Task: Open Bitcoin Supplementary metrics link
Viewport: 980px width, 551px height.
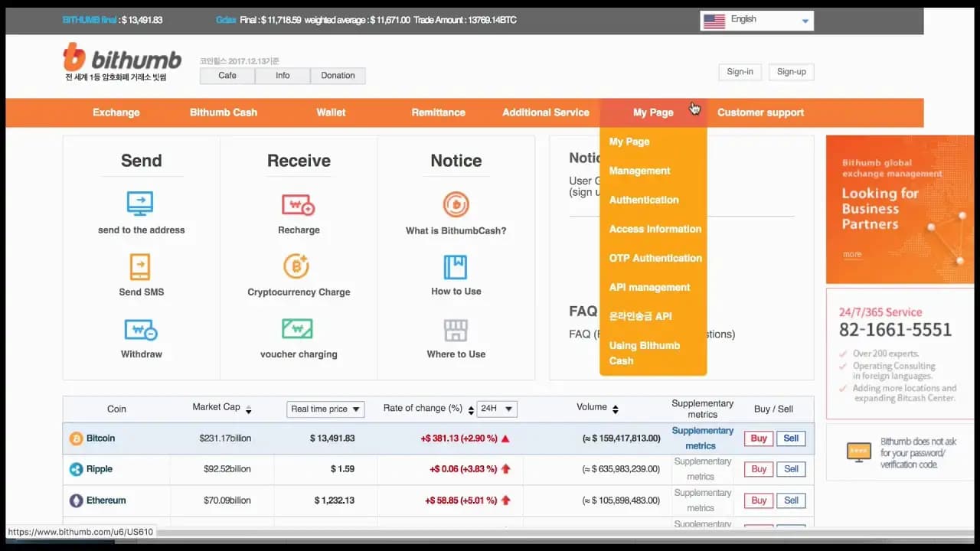Action: pyautogui.click(x=702, y=439)
